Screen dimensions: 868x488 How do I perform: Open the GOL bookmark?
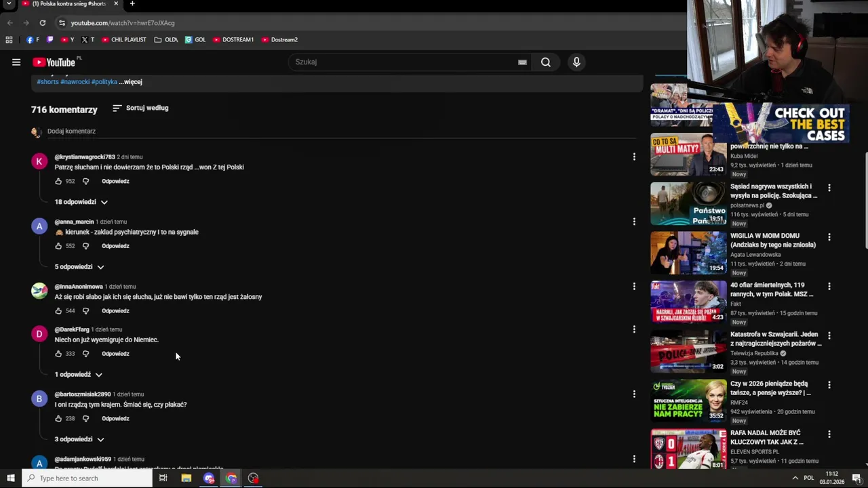pos(195,40)
